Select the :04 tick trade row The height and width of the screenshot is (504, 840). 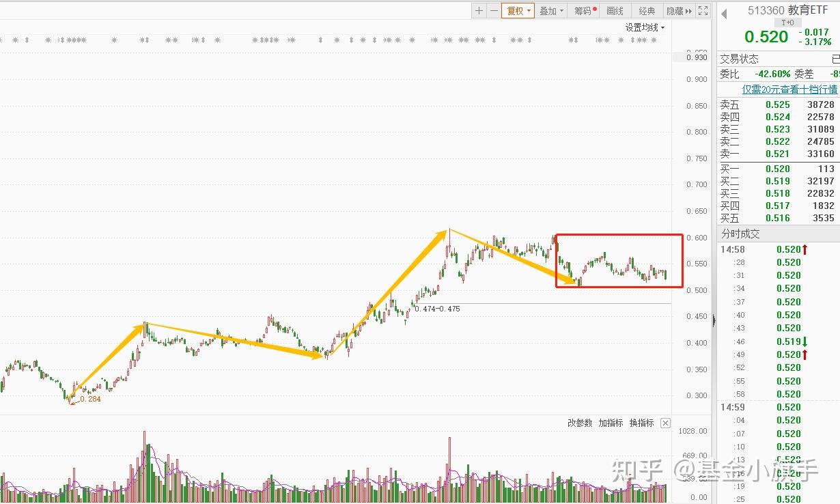point(779,420)
